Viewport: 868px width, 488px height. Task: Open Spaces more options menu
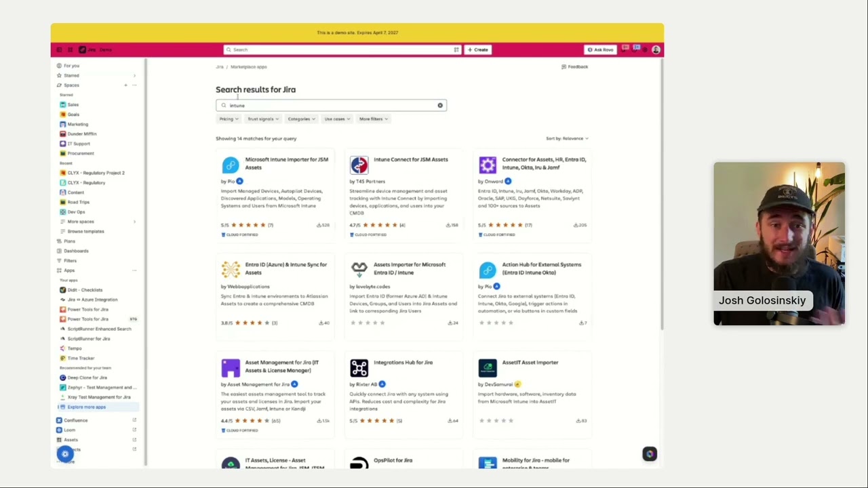[x=134, y=85]
